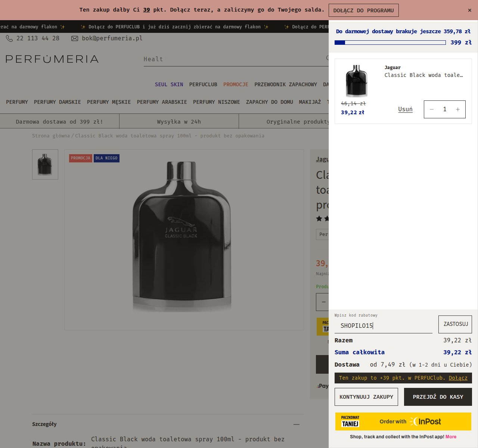Click the main Jaguar Classic Black product image
This screenshot has height=448, width=478.
pos(182,237)
